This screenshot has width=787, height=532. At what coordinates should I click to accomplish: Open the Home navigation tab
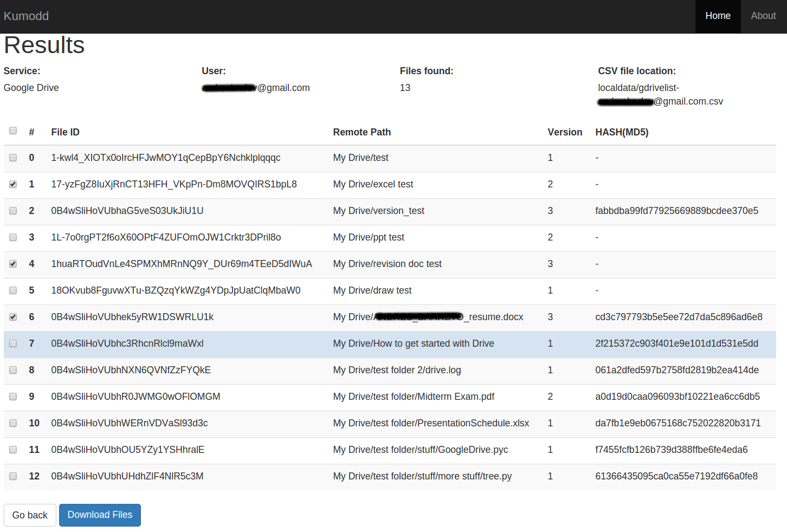coord(718,16)
